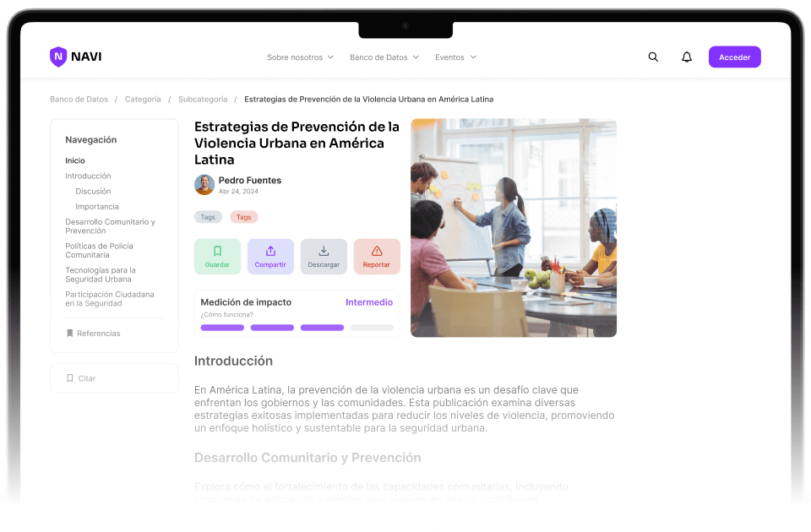Jump to Discusión section in sidebar
The height and width of the screenshot is (532, 811).
(93, 192)
